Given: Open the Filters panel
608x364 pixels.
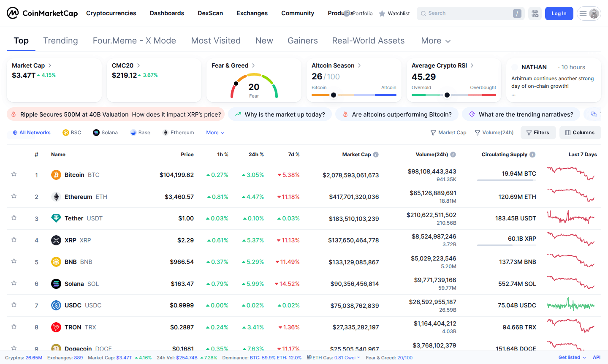Looking at the screenshot, I should point(538,132).
